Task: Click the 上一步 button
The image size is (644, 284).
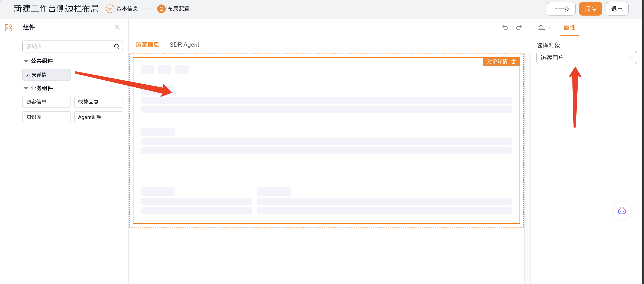Action: tap(561, 9)
